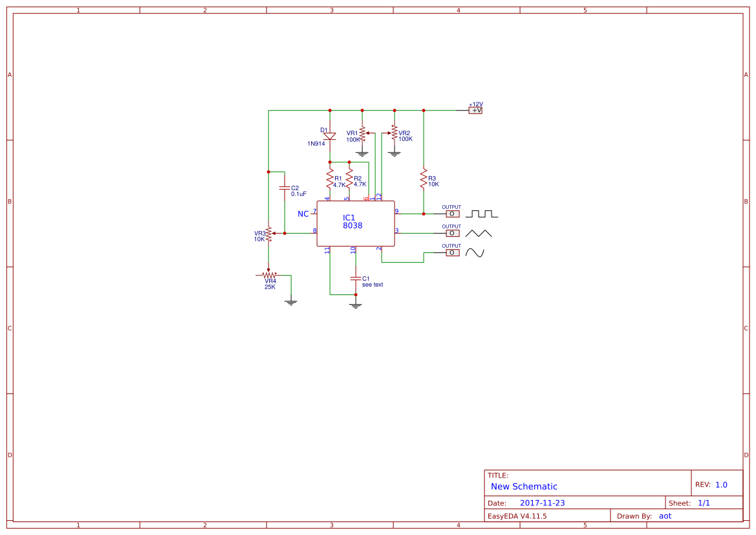Viewport: 756px width, 535px height.
Task: Click the OUTPUT port connected to pin 9
Action: coord(451,213)
